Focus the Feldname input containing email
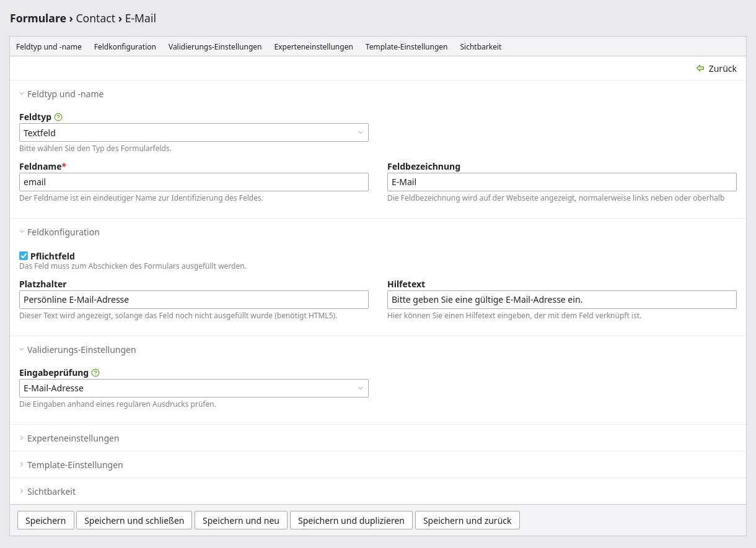Screen dimensions: 756x548 (x=194, y=182)
